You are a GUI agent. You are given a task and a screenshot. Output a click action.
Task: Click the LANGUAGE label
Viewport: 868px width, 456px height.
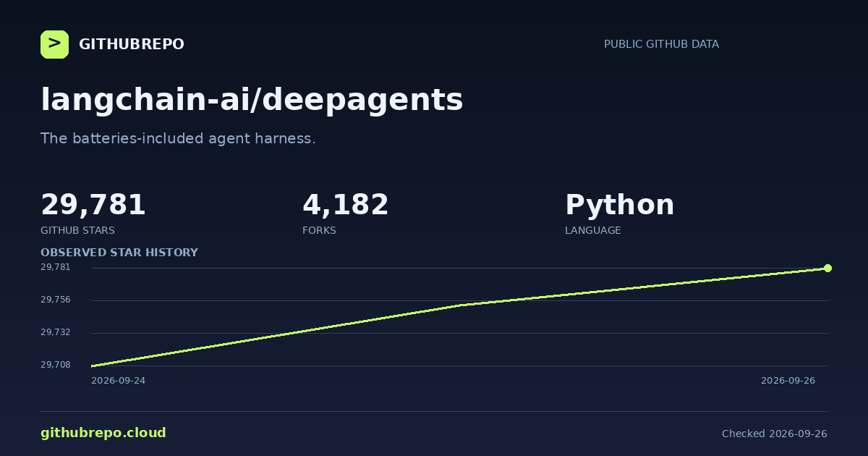click(593, 231)
